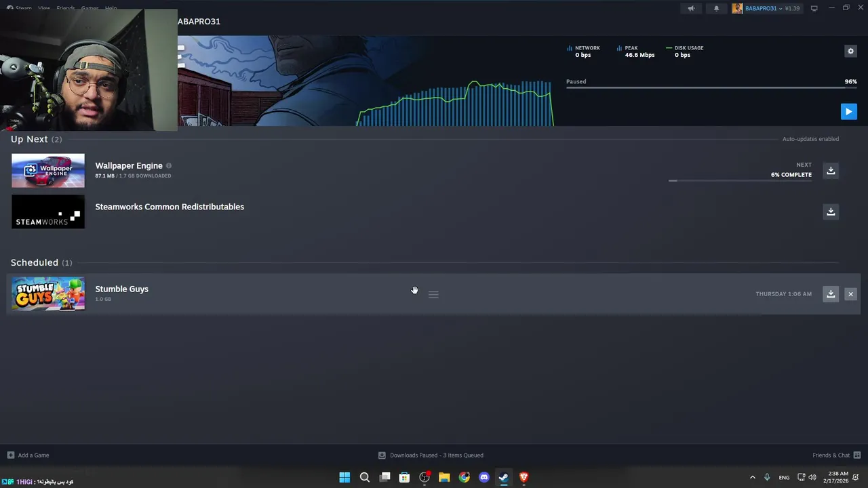
Task: Open Steam announcements megaphone icon
Action: pyautogui.click(x=691, y=8)
